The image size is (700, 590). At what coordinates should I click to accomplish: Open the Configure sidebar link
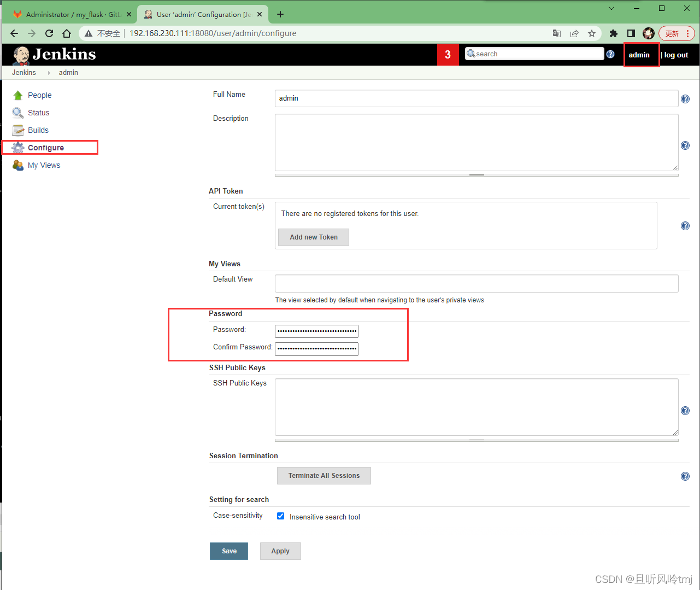click(x=46, y=148)
